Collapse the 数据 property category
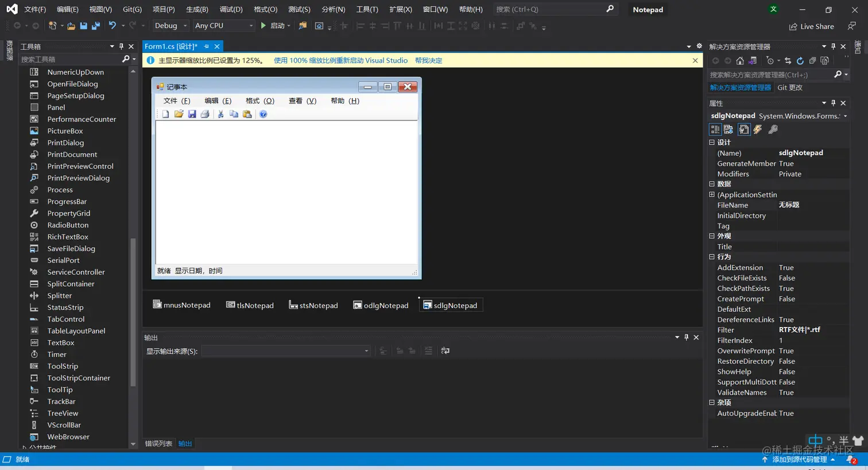Image resolution: width=868 pixels, height=470 pixels. 712,184
